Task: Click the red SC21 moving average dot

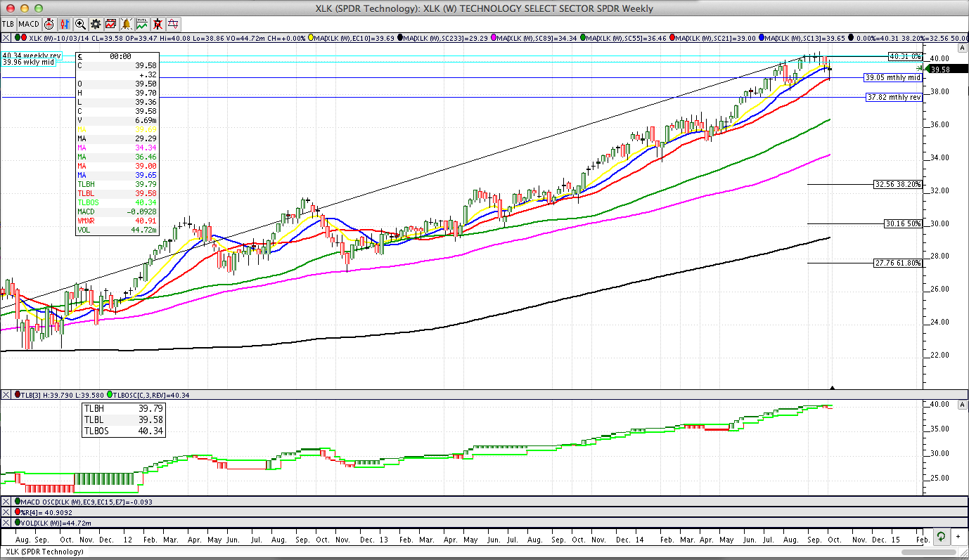Action: (674, 38)
